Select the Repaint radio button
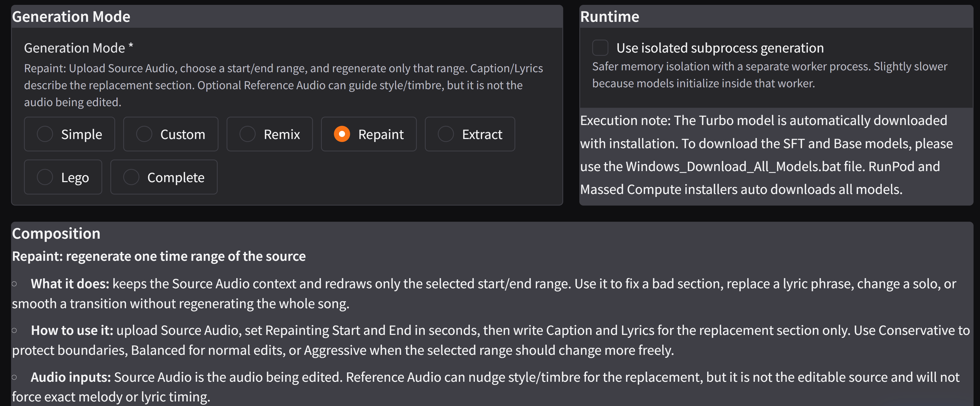The image size is (980, 406). [368, 134]
